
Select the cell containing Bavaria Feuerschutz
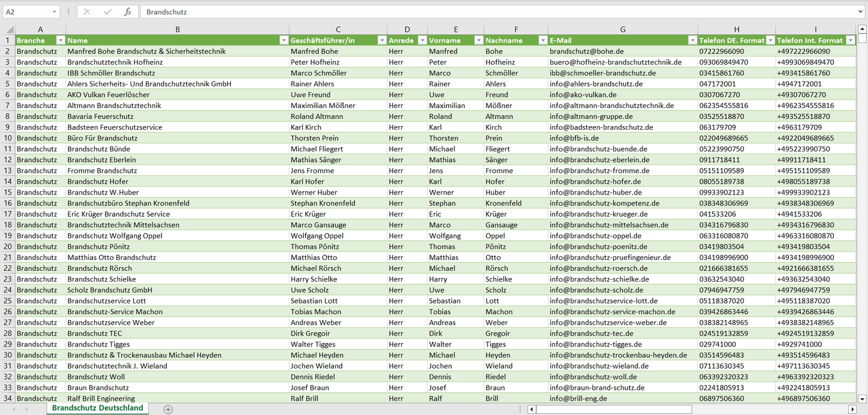[x=100, y=116]
